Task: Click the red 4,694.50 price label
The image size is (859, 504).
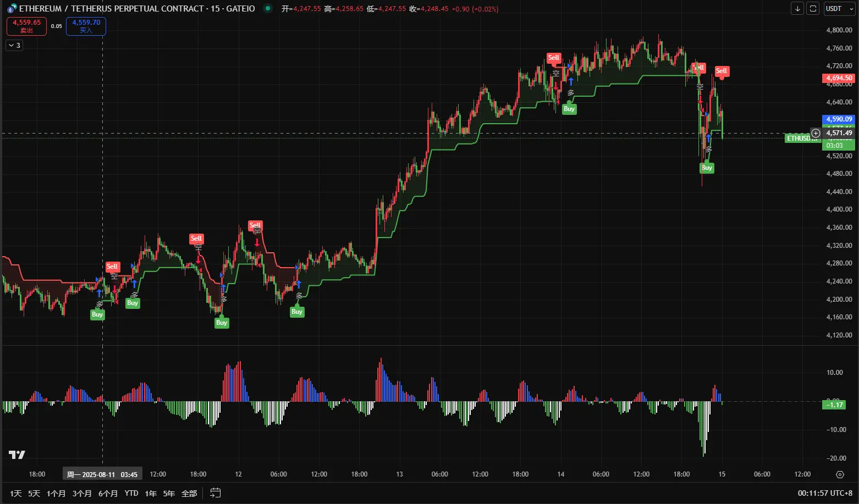Action: tap(839, 78)
